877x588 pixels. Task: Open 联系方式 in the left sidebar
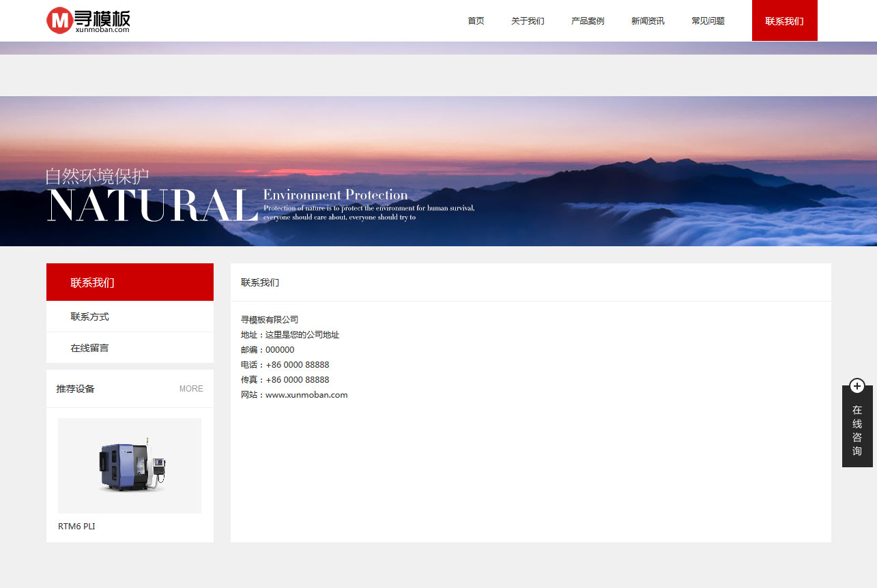(x=89, y=317)
